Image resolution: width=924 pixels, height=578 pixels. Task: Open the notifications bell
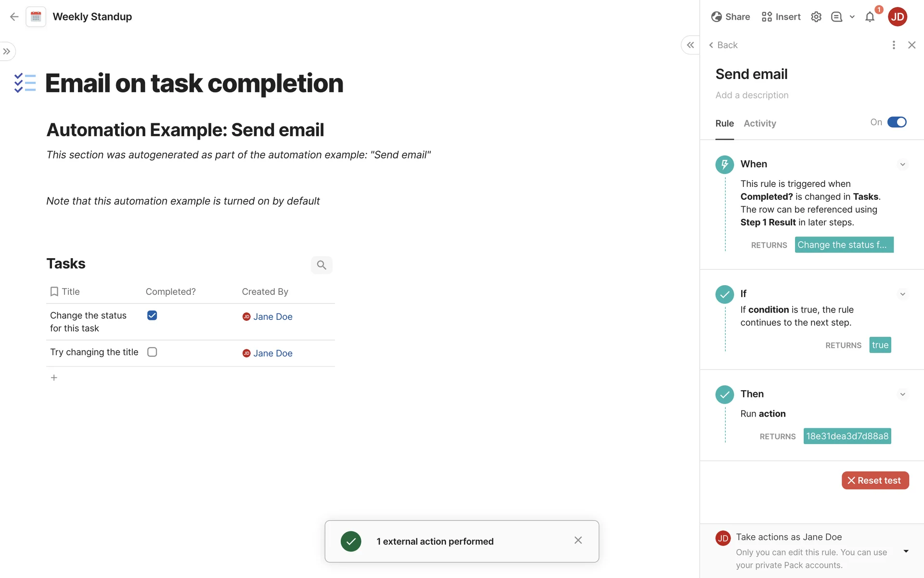tap(870, 17)
